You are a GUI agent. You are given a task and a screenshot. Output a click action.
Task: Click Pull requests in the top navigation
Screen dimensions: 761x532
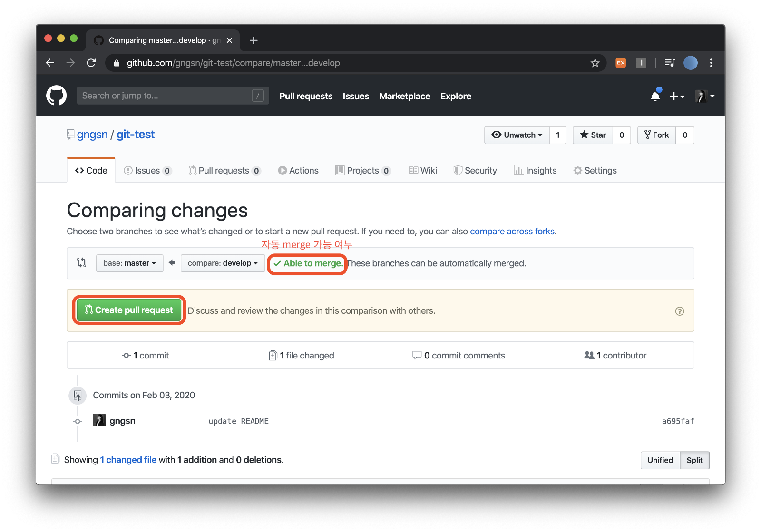click(306, 96)
